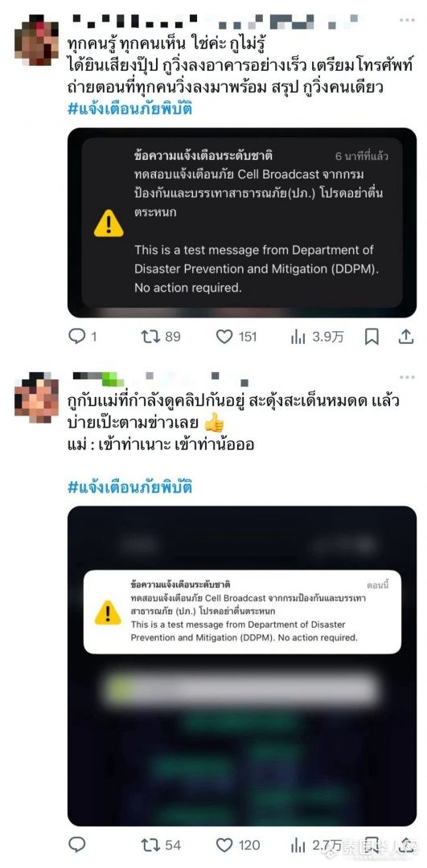Share the first tweet
The height and width of the screenshot is (868, 427).
406,336
